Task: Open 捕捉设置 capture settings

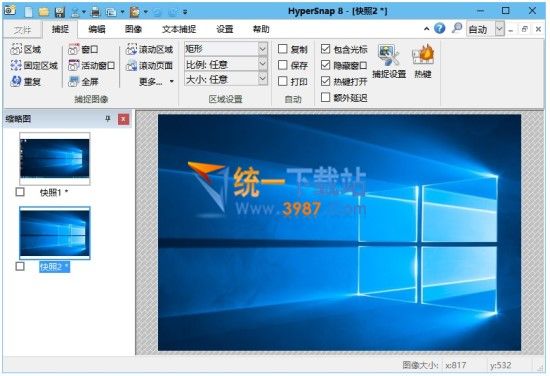Action: pyautogui.click(x=389, y=61)
